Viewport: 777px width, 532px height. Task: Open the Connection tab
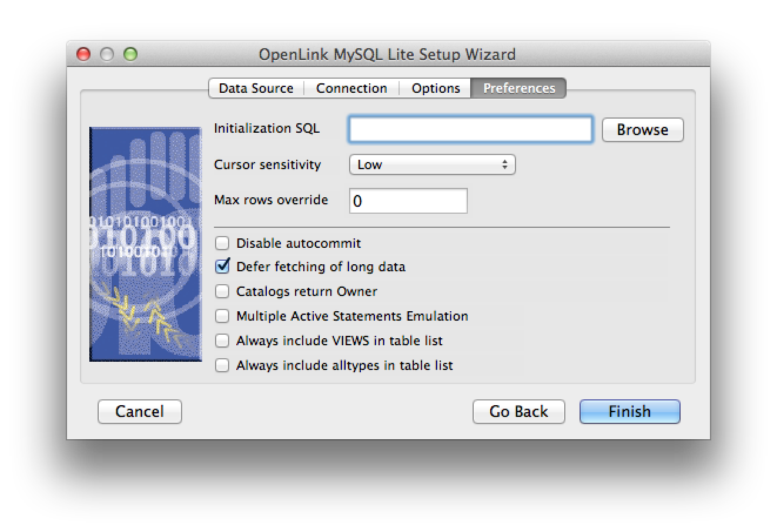tap(351, 88)
